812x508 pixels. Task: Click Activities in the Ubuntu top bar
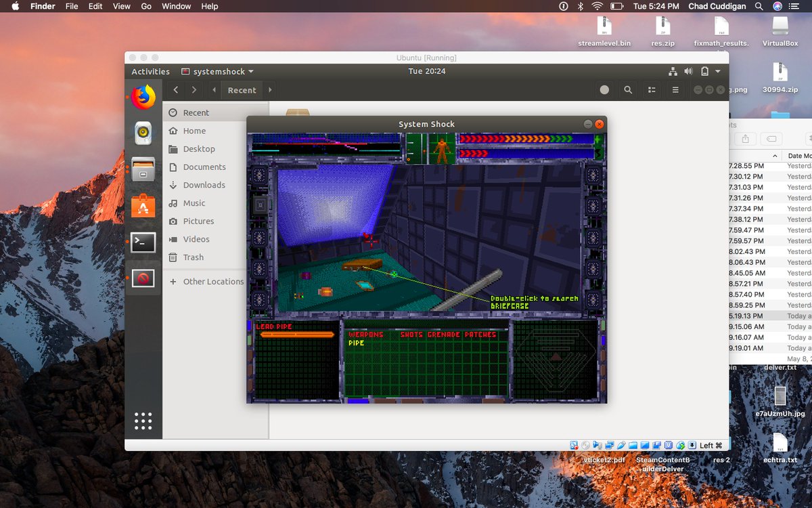coord(150,71)
